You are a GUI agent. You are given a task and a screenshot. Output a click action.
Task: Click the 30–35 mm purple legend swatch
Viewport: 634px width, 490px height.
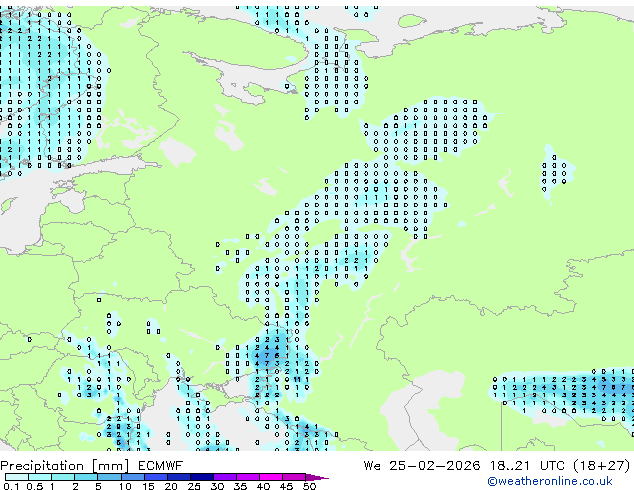point(224,477)
